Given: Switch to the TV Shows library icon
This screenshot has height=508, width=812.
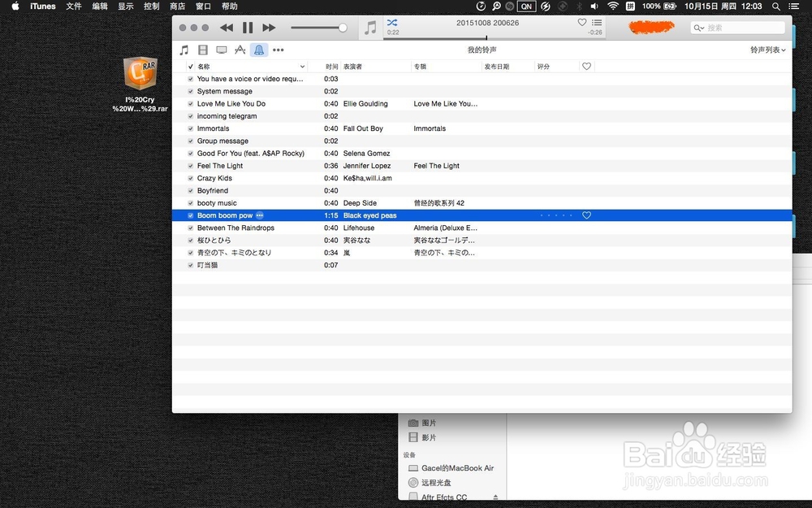Looking at the screenshot, I should 222,50.
